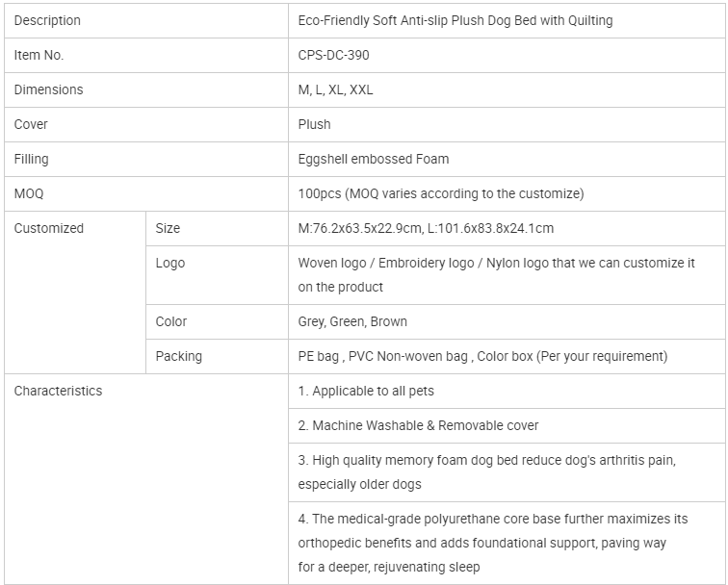Click the Logo sub-label cell
Viewport: 728px width, 585px height.
coord(170,263)
